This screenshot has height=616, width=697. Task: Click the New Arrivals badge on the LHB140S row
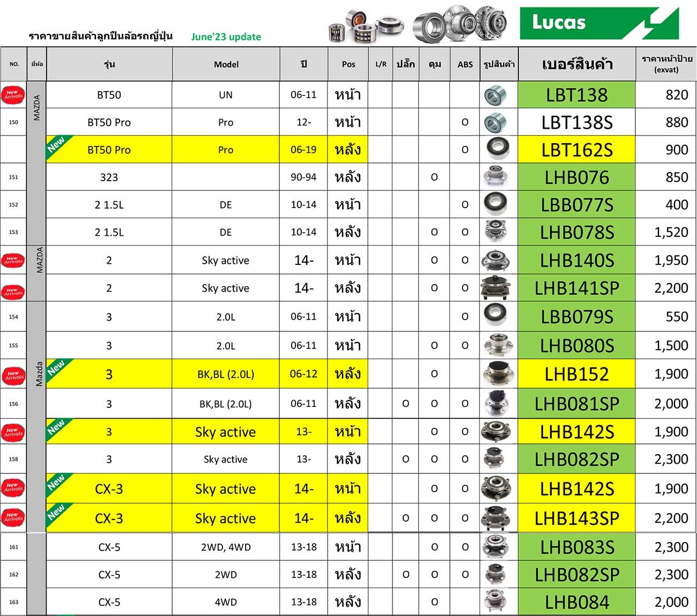point(13,260)
